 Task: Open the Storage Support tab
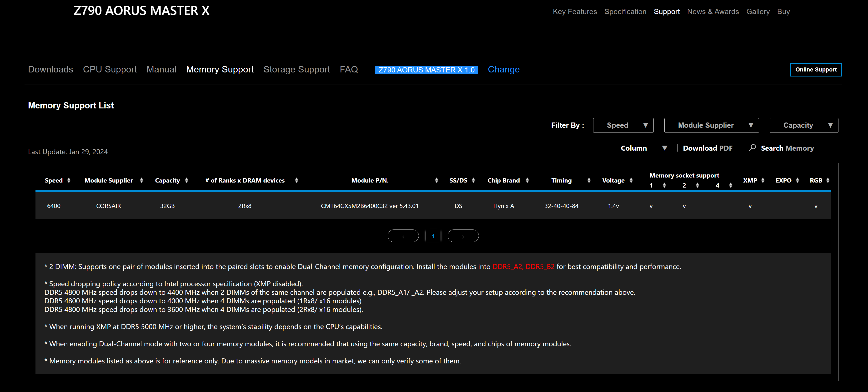click(296, 69)
